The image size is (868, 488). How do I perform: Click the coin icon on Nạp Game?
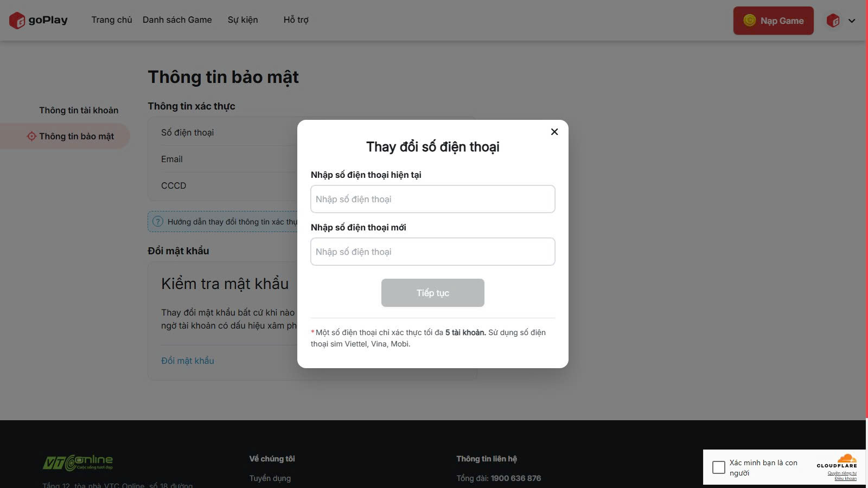[x=749, y=21]
